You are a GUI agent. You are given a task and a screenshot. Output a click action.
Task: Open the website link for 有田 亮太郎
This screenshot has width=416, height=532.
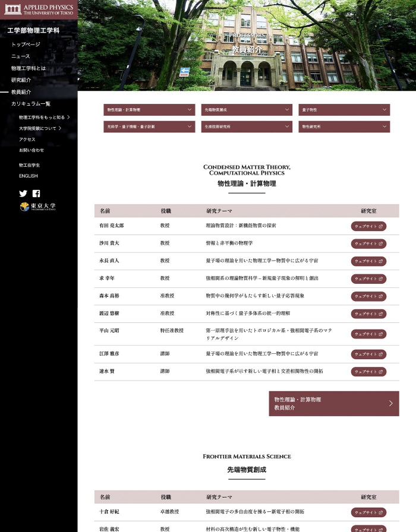click(368, 226)
